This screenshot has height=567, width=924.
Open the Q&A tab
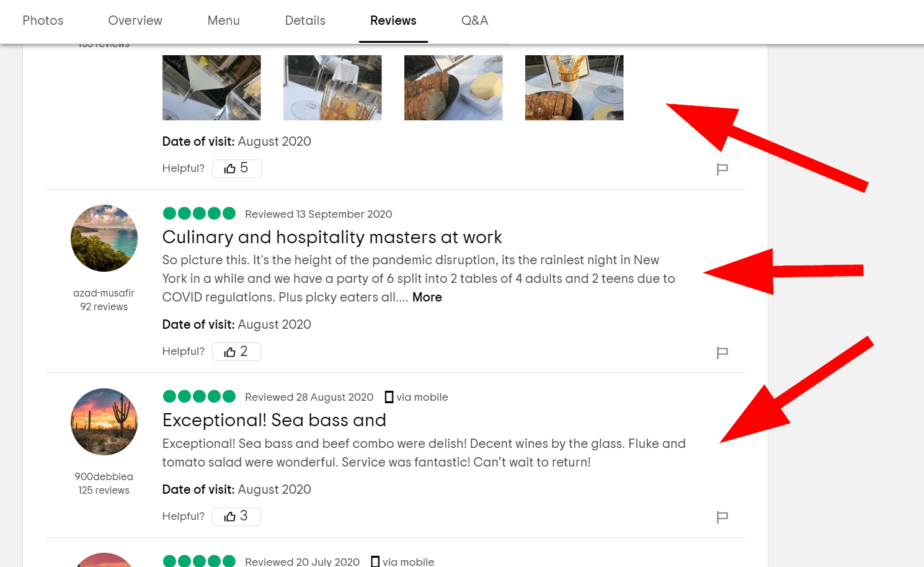click(474, 20)
